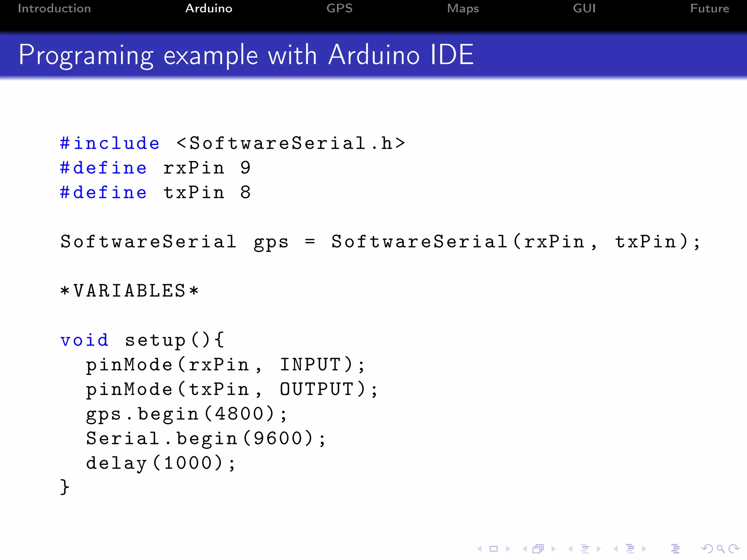Go to the previous subsection arrow

tap(570, 548)
